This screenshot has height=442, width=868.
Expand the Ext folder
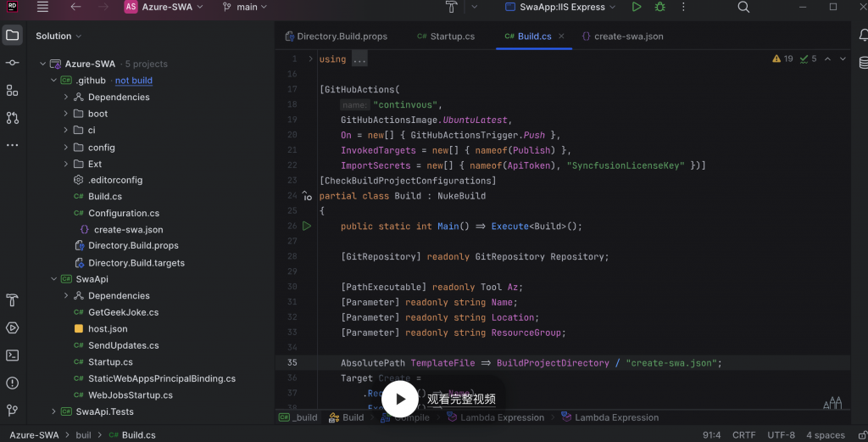click(65, 164)
